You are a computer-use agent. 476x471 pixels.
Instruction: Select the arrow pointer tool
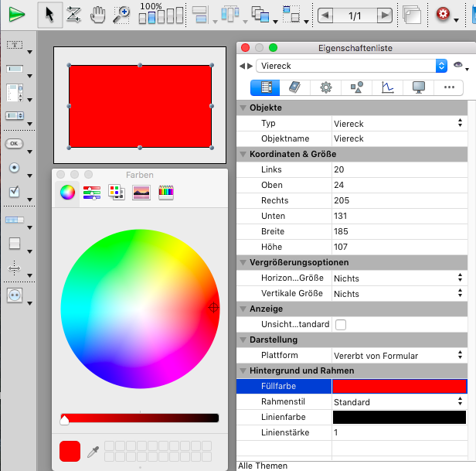49,14
